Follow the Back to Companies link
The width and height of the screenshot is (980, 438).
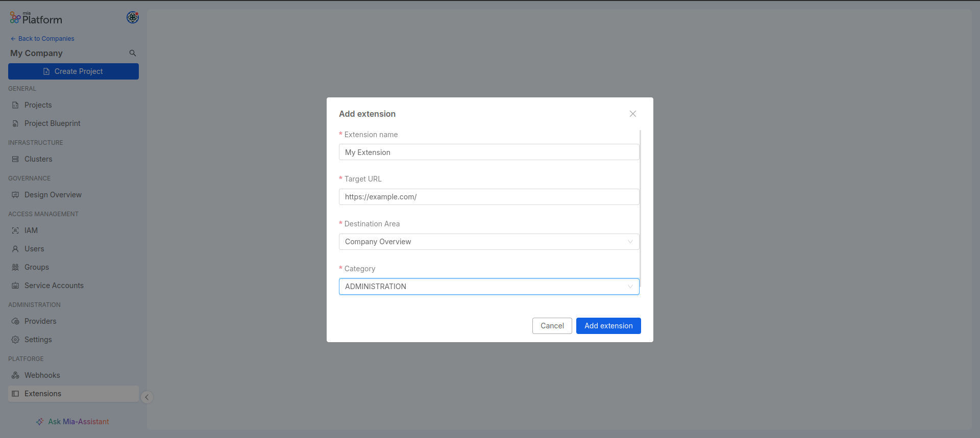(42, 39)
